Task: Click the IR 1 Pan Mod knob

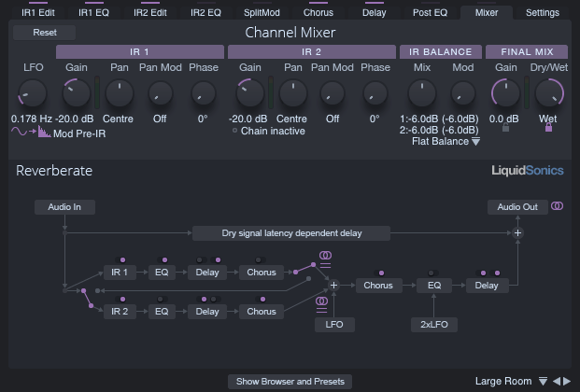Action: point(161,93)
